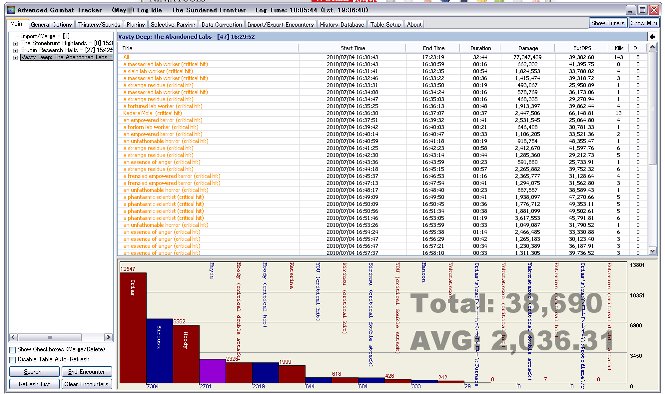Viewport: 665px width, 394px height.
Task: Open the About tab
Action: click(x=414, y=25)
